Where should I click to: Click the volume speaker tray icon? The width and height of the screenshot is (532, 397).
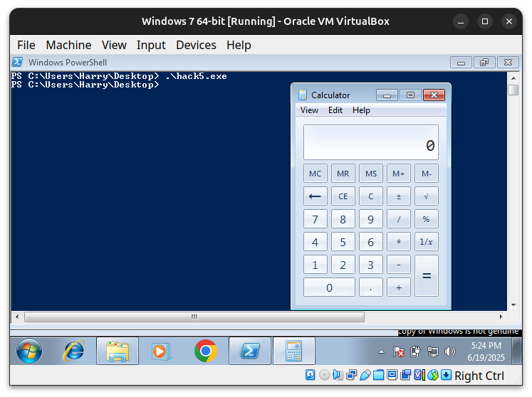tap(449, 351)
